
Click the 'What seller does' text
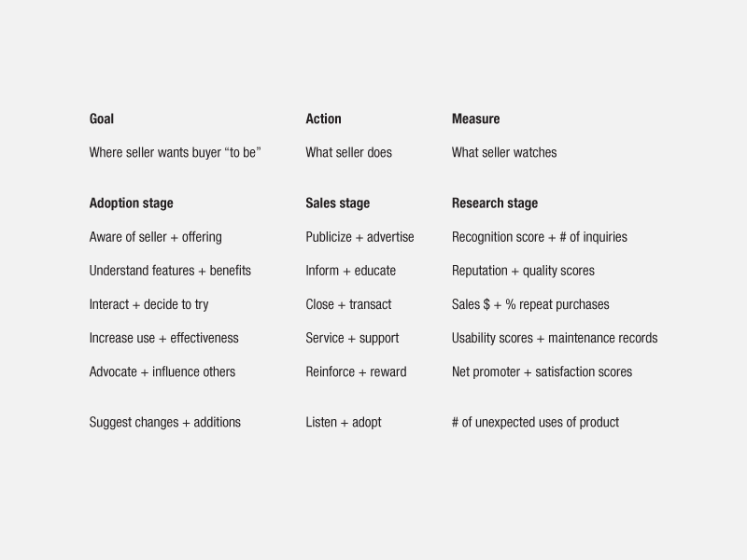click(x=348, y=152)
